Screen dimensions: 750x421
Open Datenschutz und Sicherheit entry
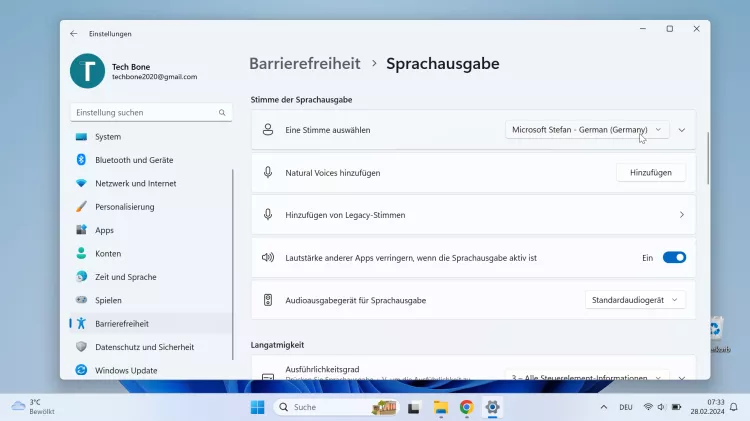tap(151, 347)
